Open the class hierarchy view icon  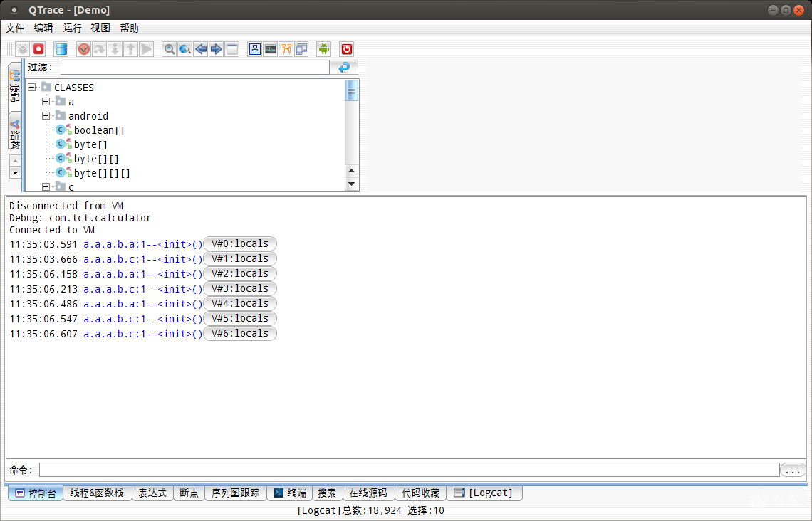(x=254, y=48)
